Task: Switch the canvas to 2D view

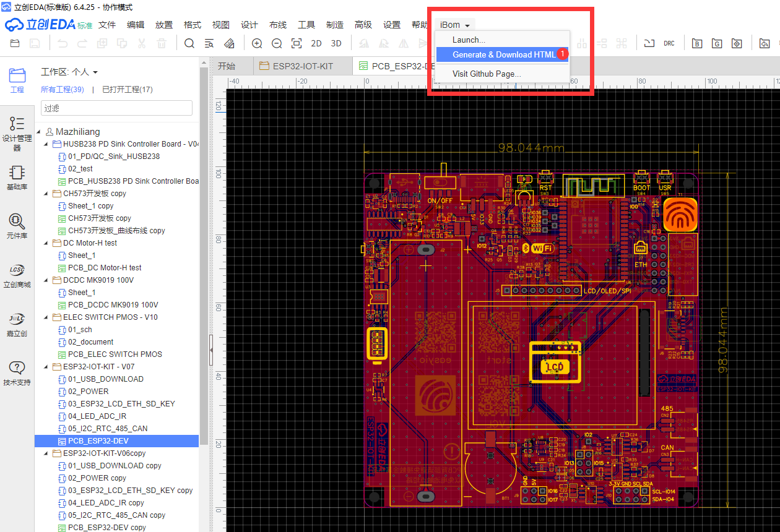Action: click(x=316, y=43)
